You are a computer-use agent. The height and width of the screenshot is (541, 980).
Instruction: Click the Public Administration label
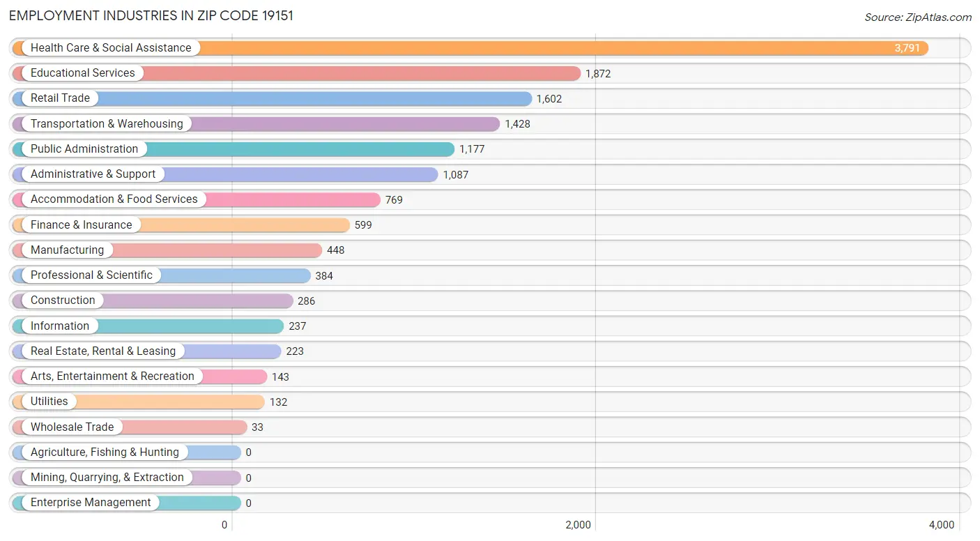(84, 149)
